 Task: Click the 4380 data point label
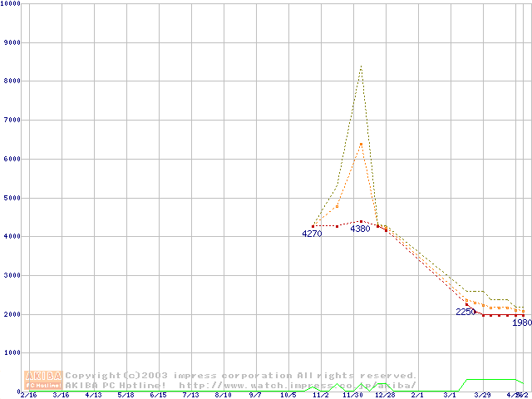[x=360, y=229]
